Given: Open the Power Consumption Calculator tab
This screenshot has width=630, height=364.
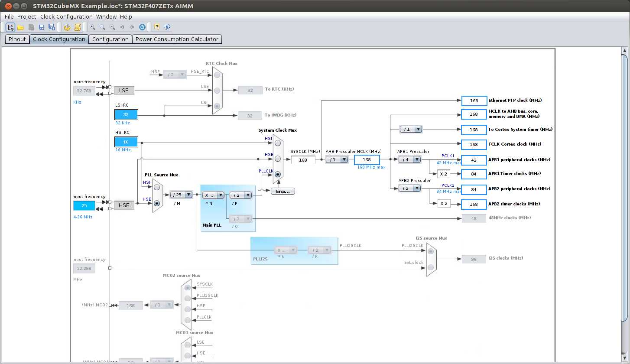Looking at the screenshot, I should 177,39.
